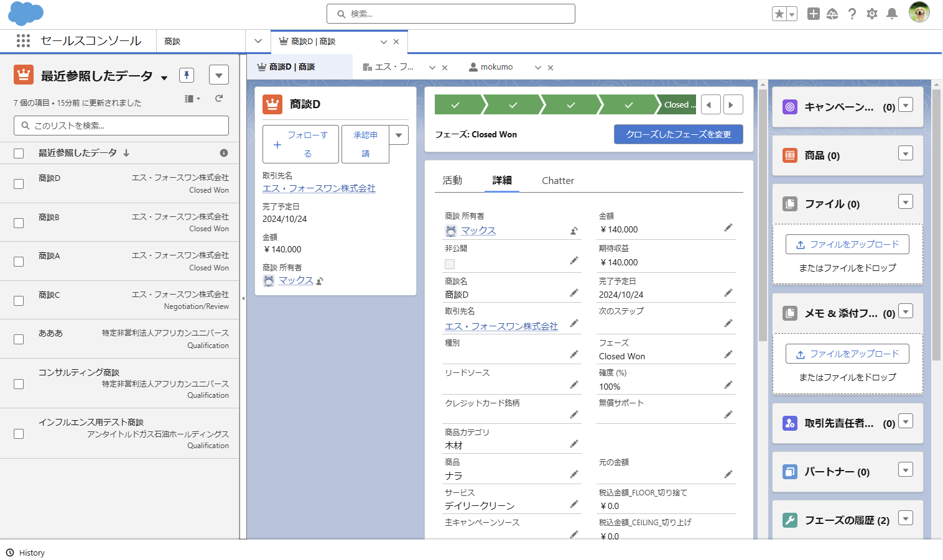
Task: Check the 商談D row checkbox
Action: click(18, 183)
